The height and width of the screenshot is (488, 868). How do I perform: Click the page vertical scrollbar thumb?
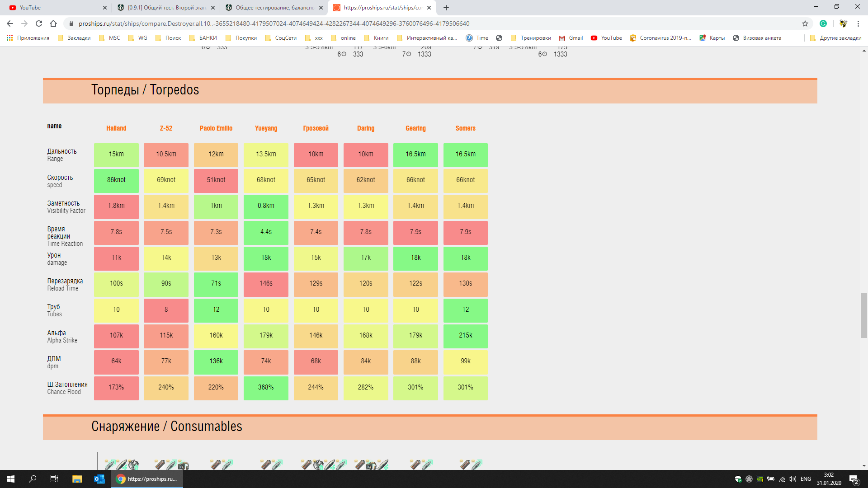coord(864,315)
